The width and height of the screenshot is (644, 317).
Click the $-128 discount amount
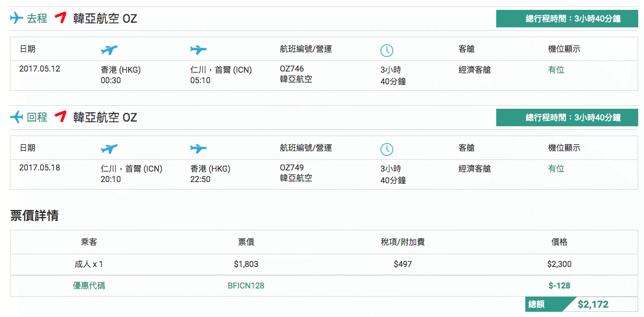[559, 286]
